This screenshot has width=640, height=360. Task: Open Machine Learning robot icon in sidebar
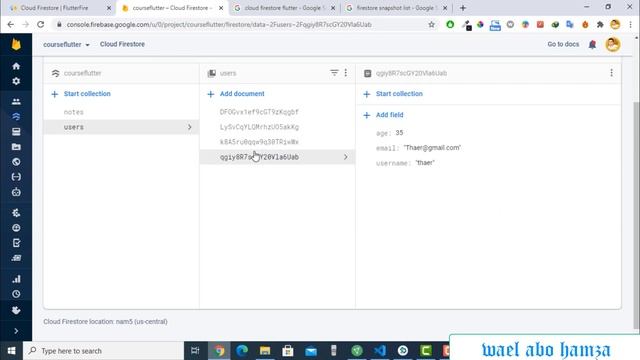(x=16, y=192)
